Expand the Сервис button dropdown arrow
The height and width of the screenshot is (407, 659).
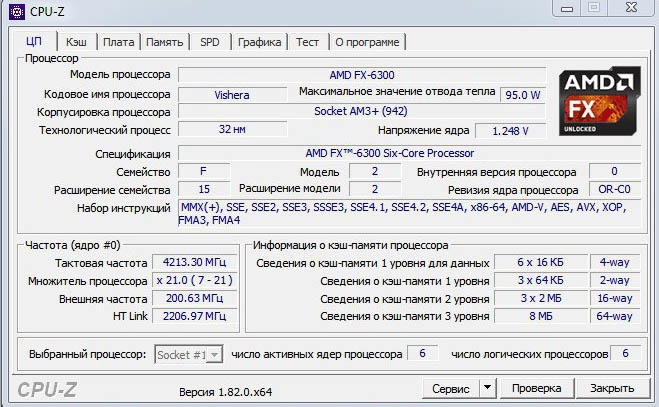click(x=488, y=387)
